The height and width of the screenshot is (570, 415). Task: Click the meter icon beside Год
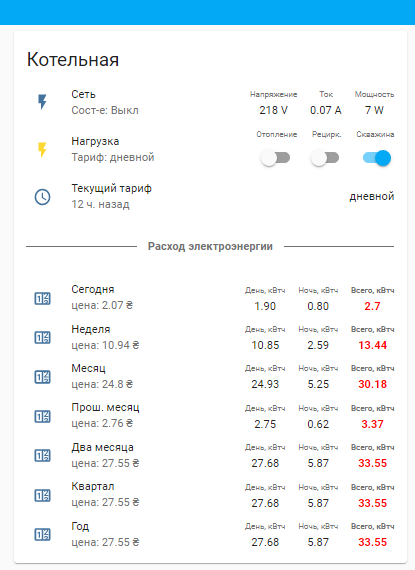(43, 535)
